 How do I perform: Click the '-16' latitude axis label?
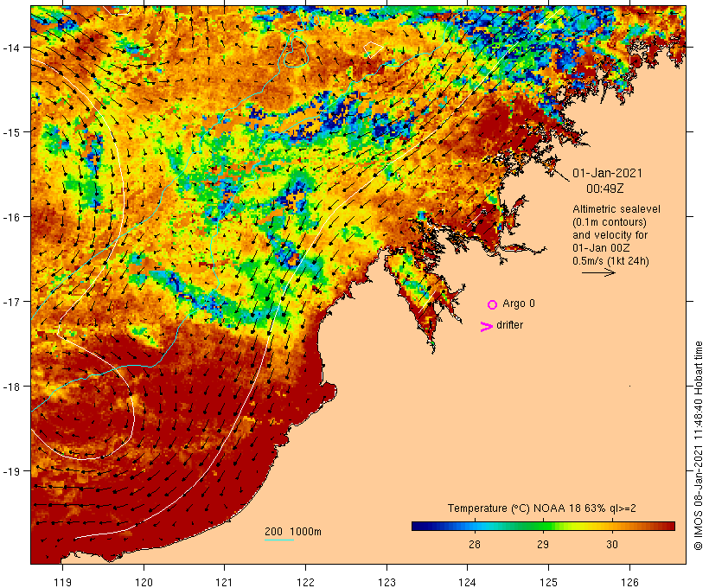tap(11, 217)
